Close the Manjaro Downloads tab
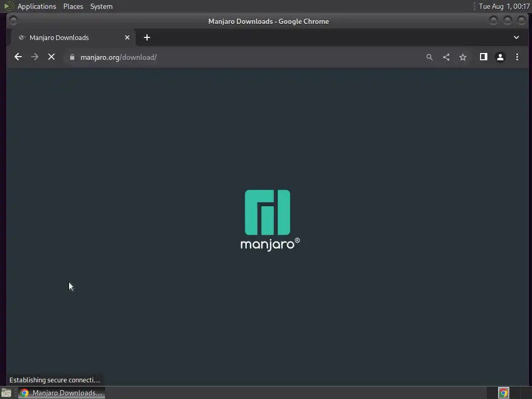The width and height of the screenshot is (532, 399). [x=127, y=37]
